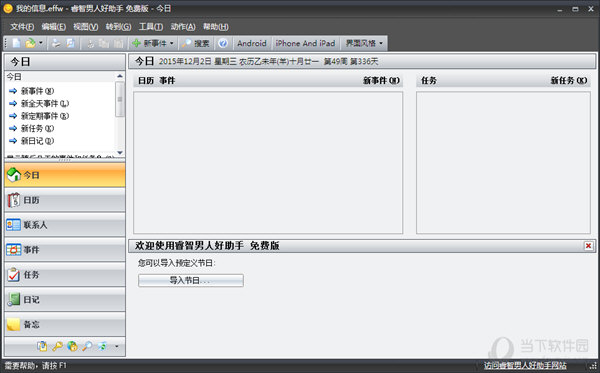Click the open folder toolbar icon
Screen dimensions: 600x373
point(30,43)
